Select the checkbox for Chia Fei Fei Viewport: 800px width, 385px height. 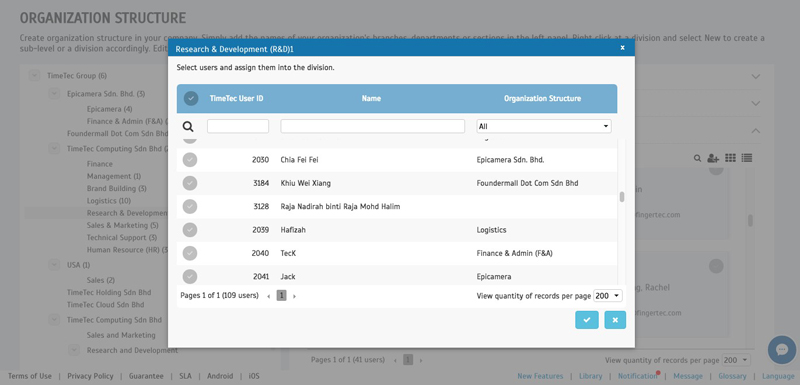190,160
